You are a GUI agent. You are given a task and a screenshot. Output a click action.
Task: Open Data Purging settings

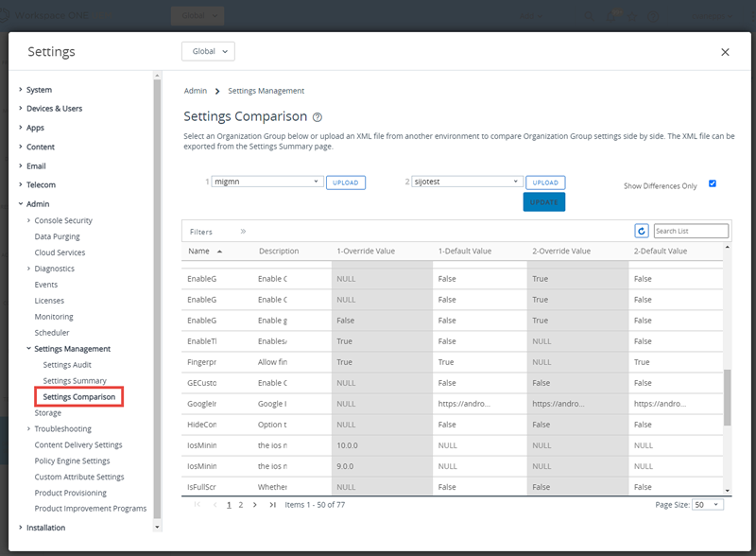(57, 236)
